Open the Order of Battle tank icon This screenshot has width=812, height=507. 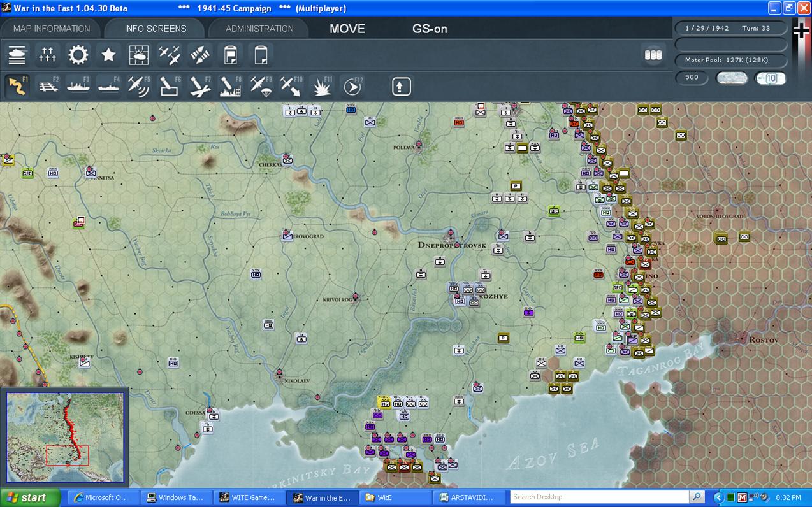17,55
